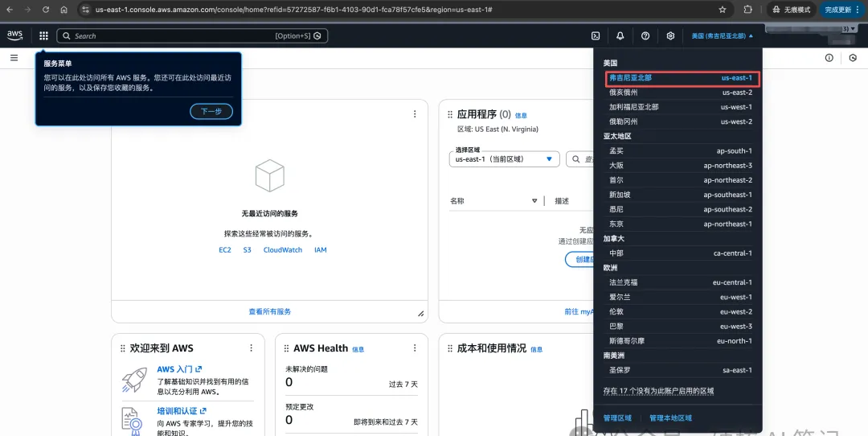Open the help question mark icon
Screen dimensions: 868x436
[645, 36]
